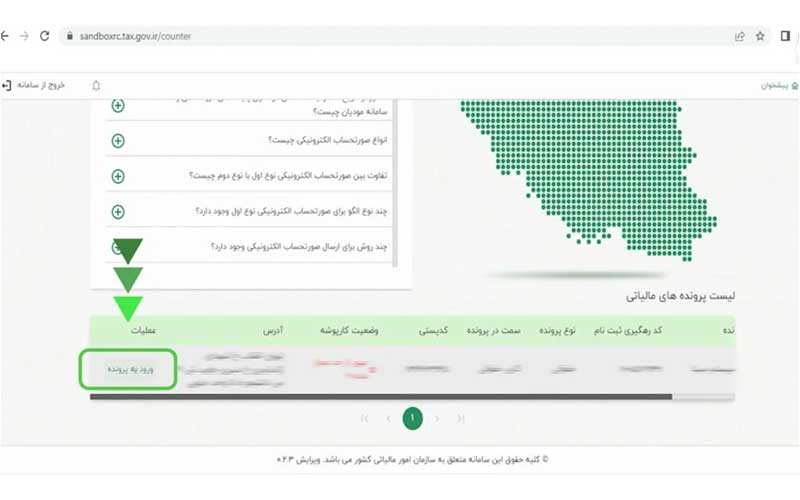The image size is (800, 500).
Task: Click the browser forward arrow
Action: click(x=23, y=36)
